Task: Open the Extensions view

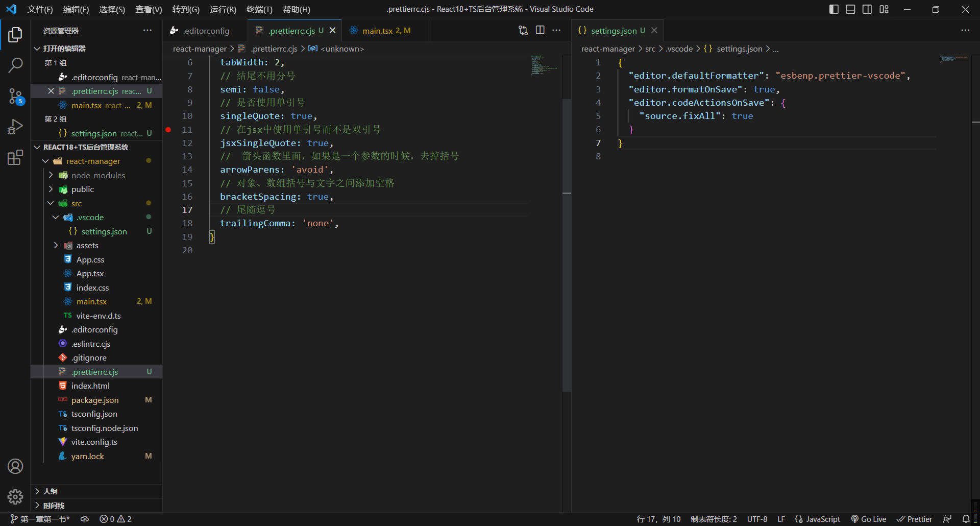Action: [15, 157]
